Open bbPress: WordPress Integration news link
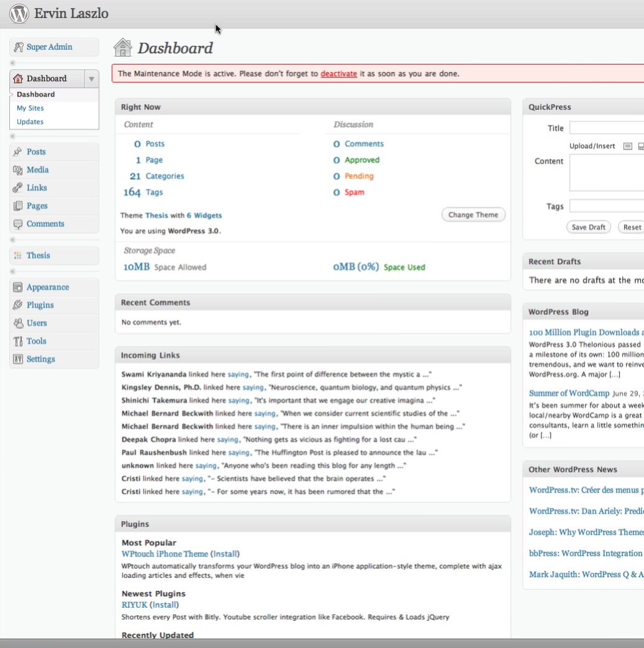Screen dimensions: 644x648 coord(586,554)
